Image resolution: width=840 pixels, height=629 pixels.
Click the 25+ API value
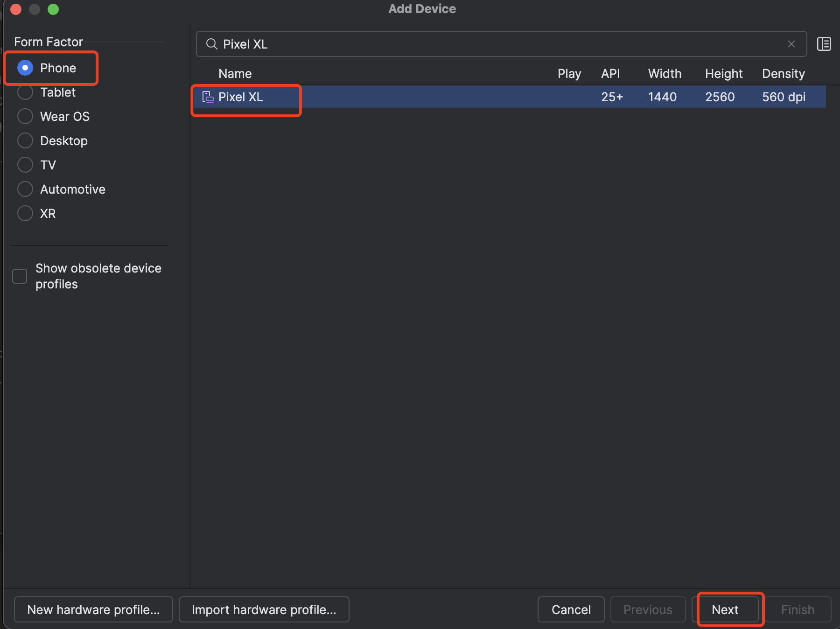[x=612, y=97]
